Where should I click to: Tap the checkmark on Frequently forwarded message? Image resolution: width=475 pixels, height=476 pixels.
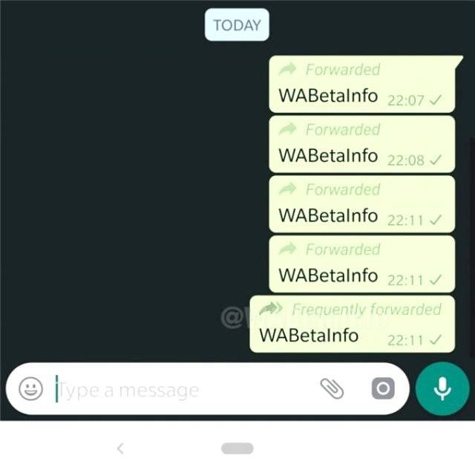(436, 339)
